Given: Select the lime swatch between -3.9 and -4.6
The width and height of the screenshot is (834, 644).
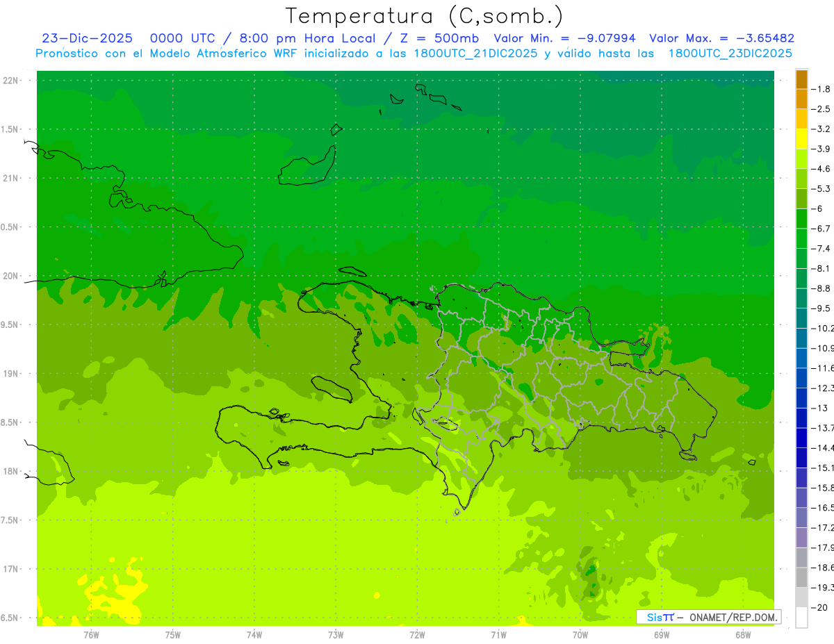Looking at the screenshot, I should pos(801,158).
